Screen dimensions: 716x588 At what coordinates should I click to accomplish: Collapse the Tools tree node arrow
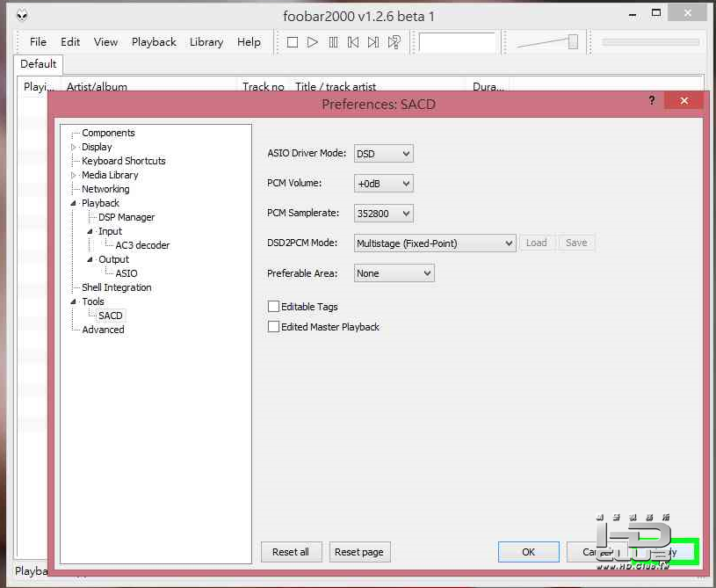point(73,301)
